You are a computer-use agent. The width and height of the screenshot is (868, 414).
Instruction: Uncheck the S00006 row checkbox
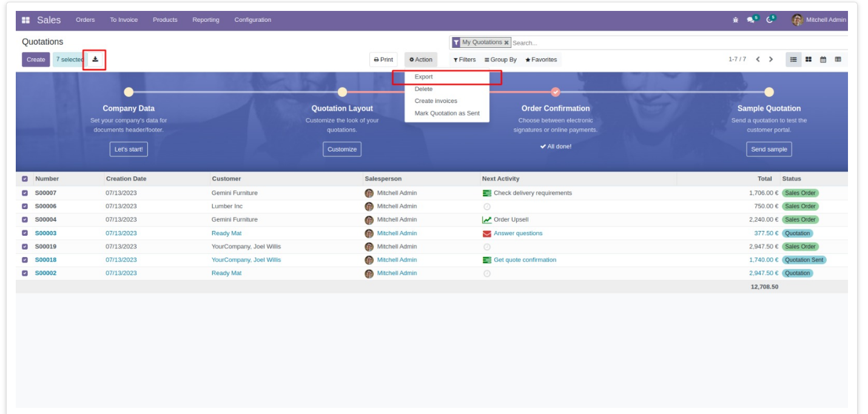click(x=25, y=207)
